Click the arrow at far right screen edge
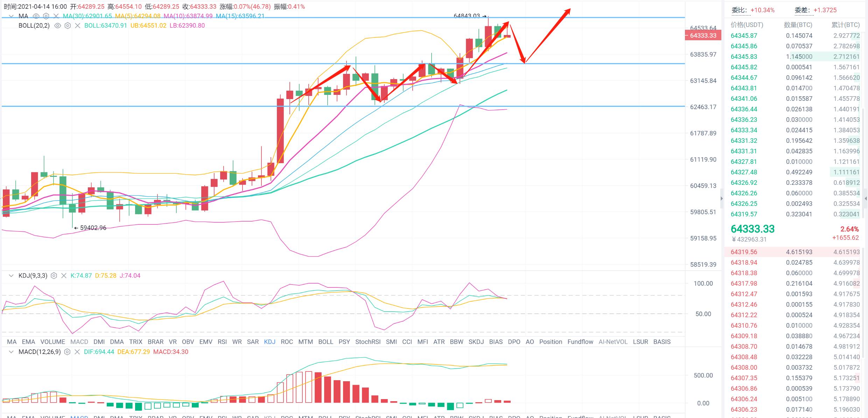 point(865,198)
